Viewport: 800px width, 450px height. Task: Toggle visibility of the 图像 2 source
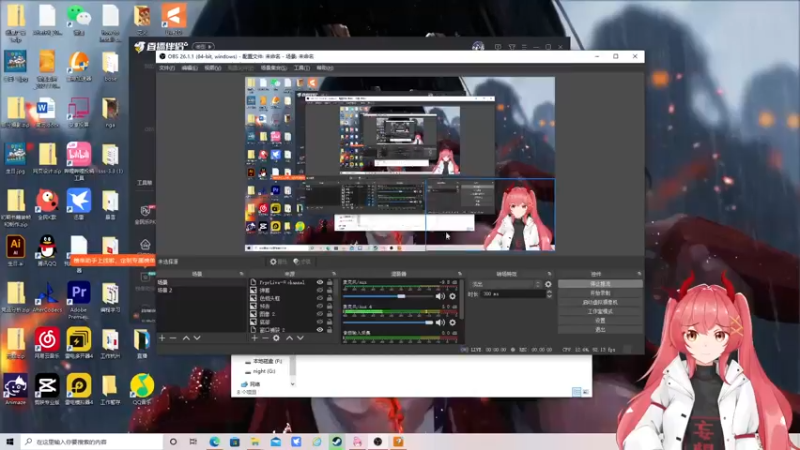[x=320, y=314]
